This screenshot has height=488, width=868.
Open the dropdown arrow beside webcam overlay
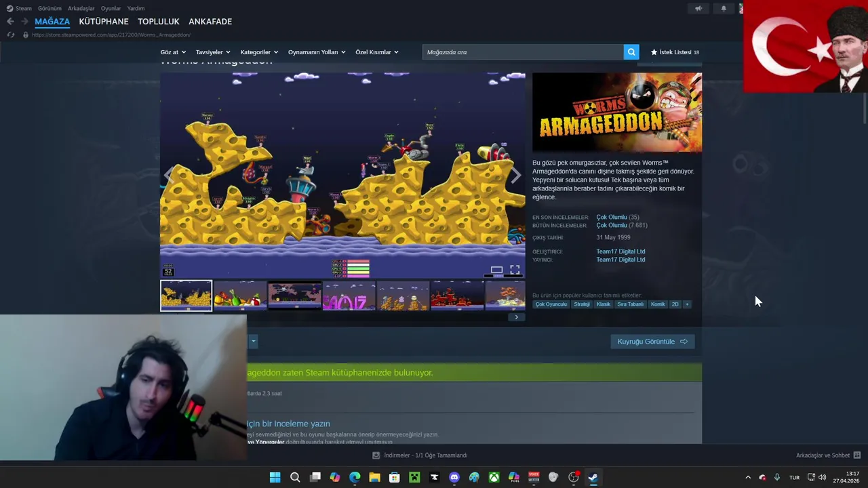(253, 342)
